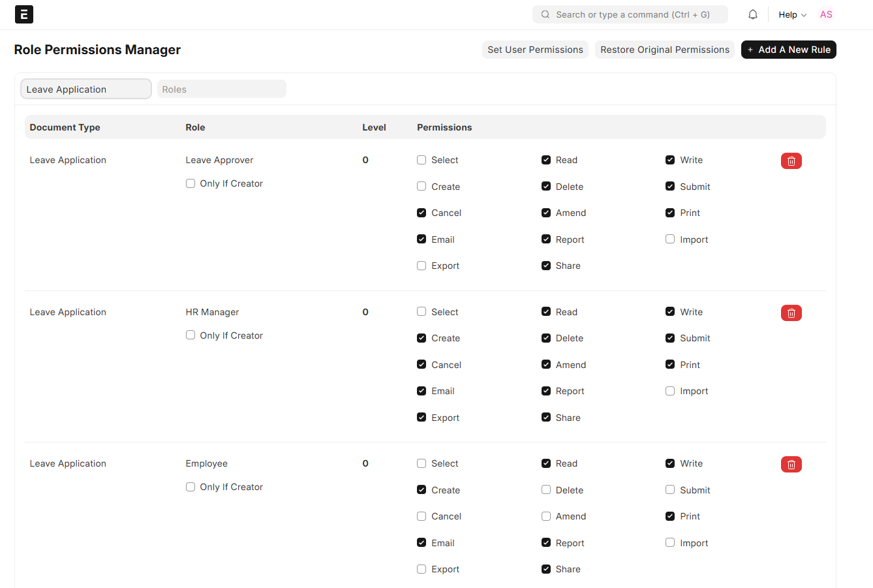Disable the Read permission for HR Manager

545,311
